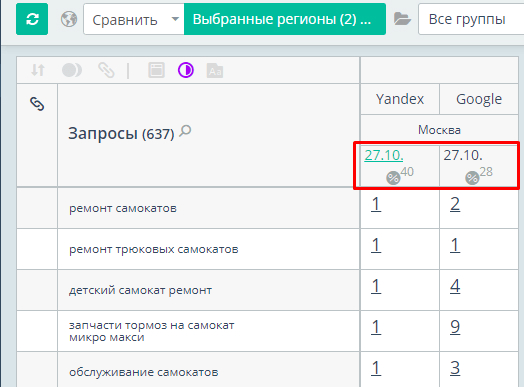The height and width of the screenshot is (387, 524).
Task: Click the Google 27.10. date
Action: pyautogui.click(x=463, y=155)
